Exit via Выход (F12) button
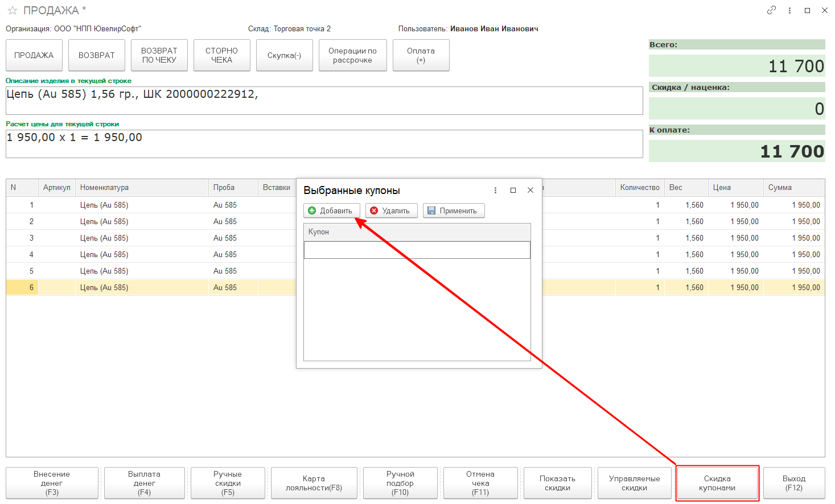 tap(794, 483)
